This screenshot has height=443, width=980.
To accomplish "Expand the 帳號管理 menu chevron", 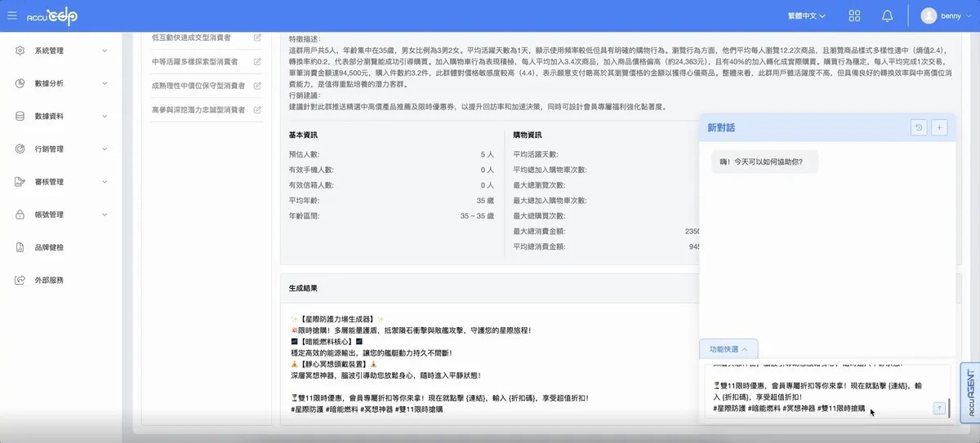I will 105,215.
